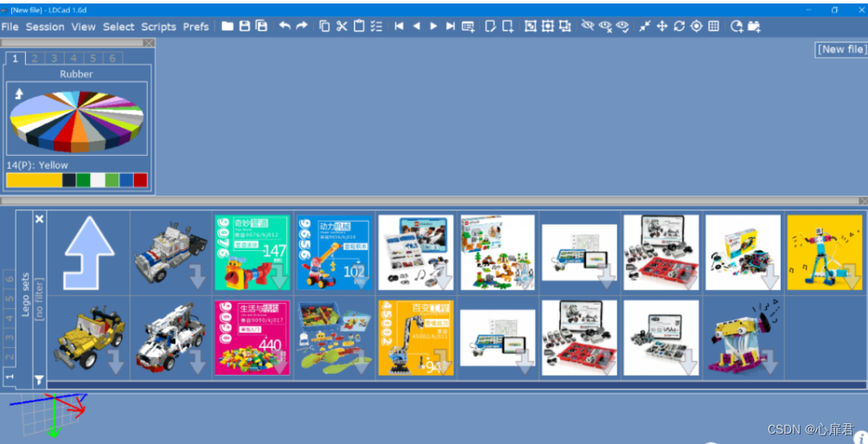The width and height of the screenshot is (868, 444).
Task: Open the Scripts menu
Action: [x=158, y=27]
